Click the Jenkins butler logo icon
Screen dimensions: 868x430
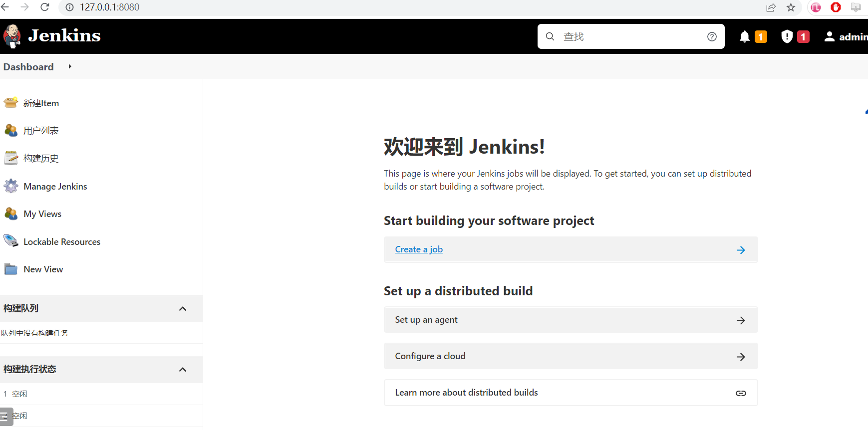12,36
